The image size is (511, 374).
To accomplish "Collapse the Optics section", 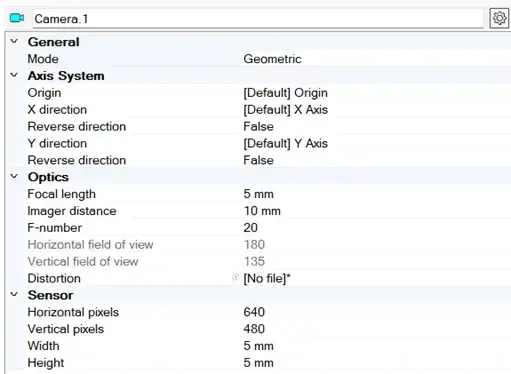I will (x=14, y=176).
